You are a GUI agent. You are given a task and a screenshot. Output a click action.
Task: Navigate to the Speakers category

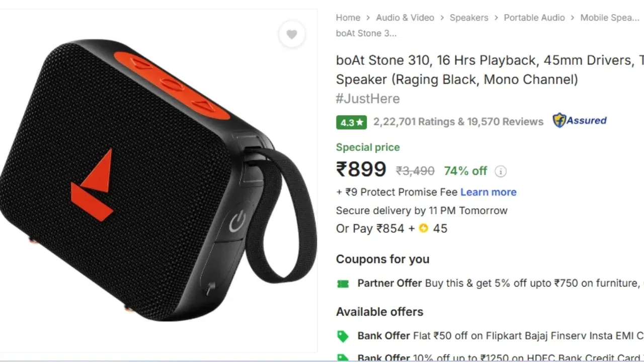click(469, 18)
